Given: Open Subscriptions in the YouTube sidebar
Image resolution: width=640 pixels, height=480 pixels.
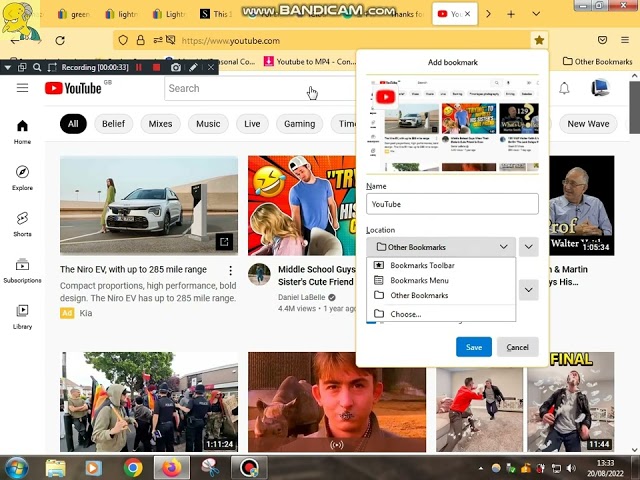Looking at the screenshot, I should click(22, 271).
